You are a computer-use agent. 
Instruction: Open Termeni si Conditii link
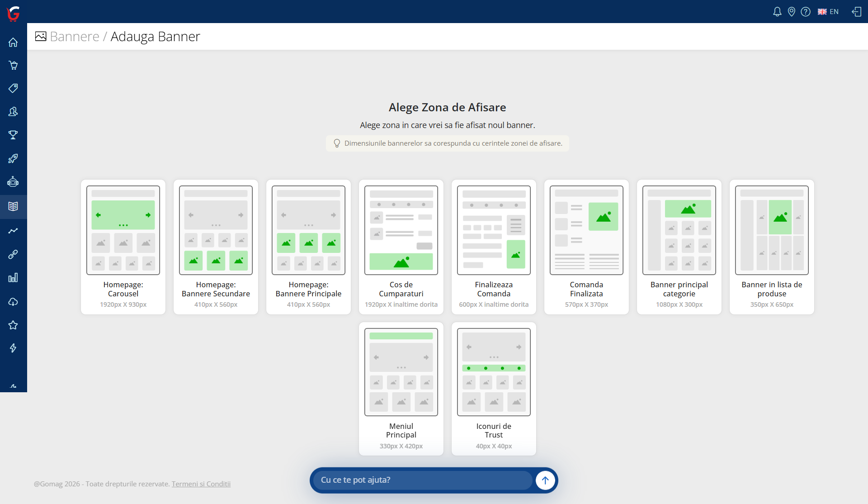(x=201, y=484)
